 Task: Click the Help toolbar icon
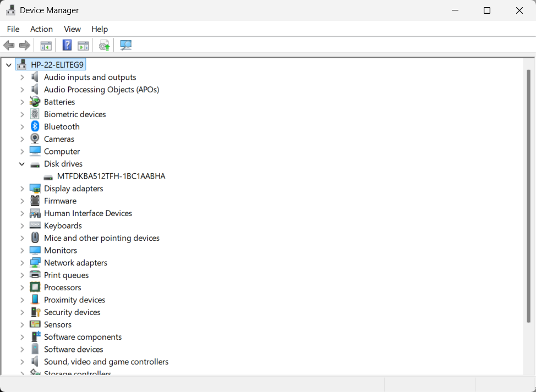pos(67,45)
